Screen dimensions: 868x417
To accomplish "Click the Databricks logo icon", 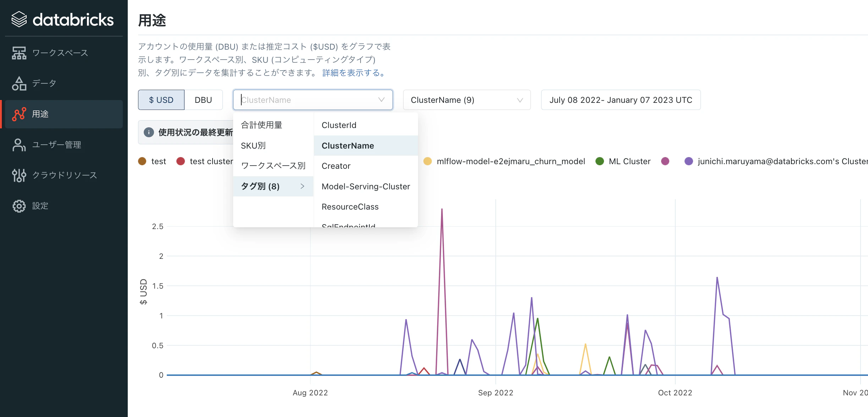I will click(19, 20).
